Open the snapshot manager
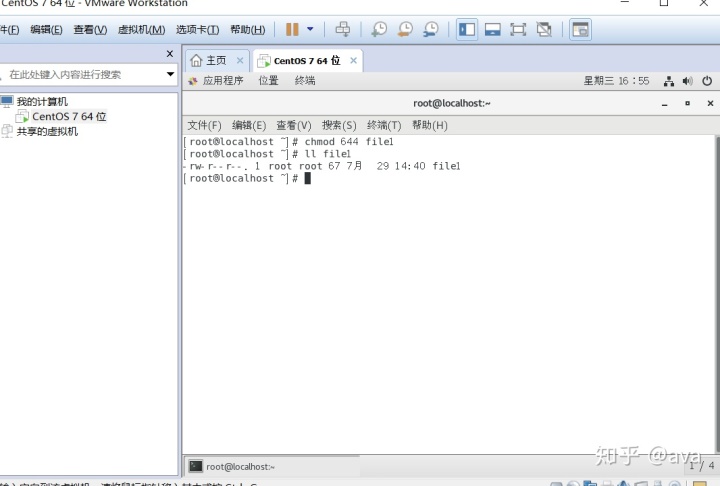The height and width of the screenshot is (486, 720). [431, 29]
